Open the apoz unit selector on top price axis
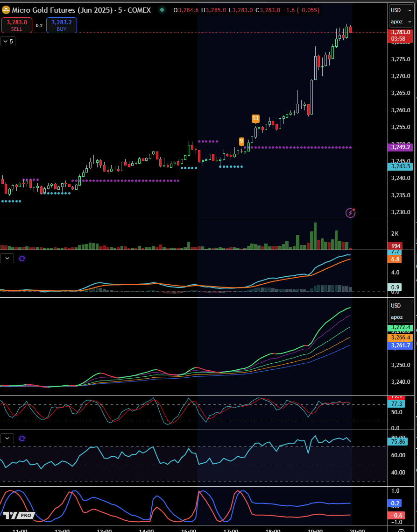The height and width of the screenshot is (532, 417). click(396, 22)
